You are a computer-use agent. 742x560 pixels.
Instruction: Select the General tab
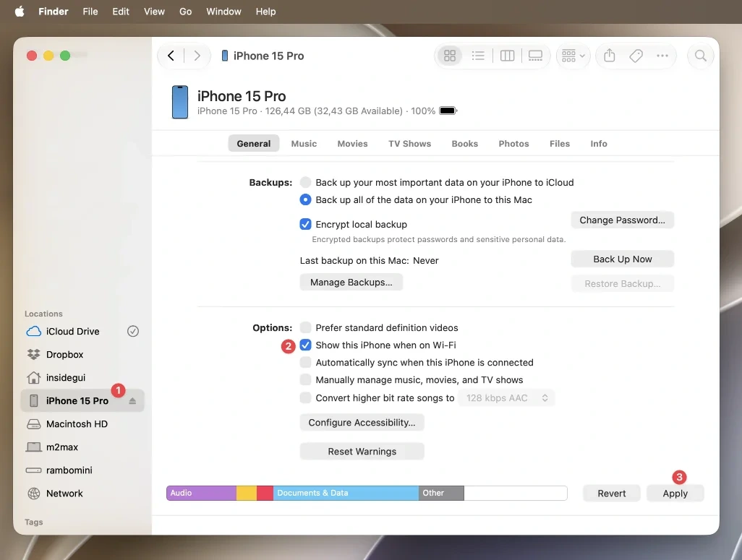[254, 143]
